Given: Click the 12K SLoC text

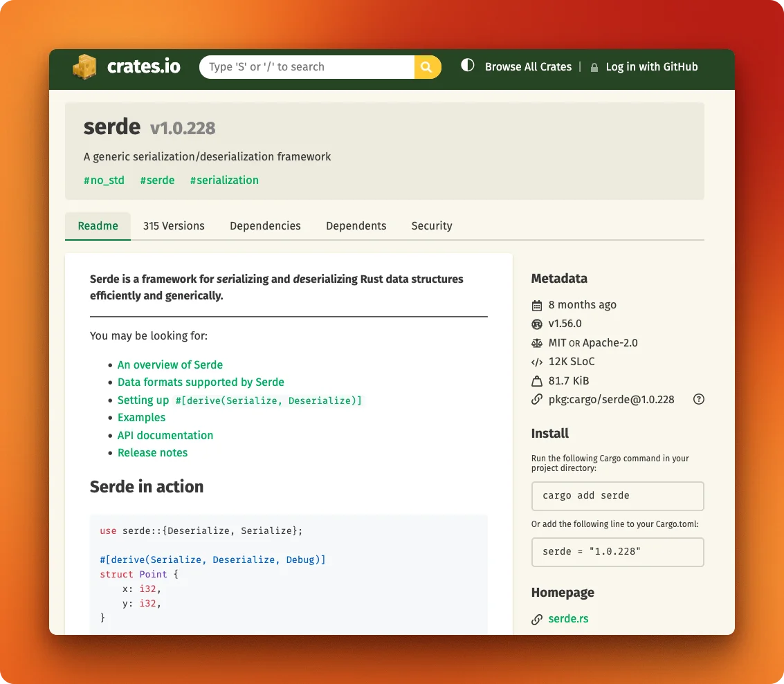Looking at the screenshot, I should 572,362.
